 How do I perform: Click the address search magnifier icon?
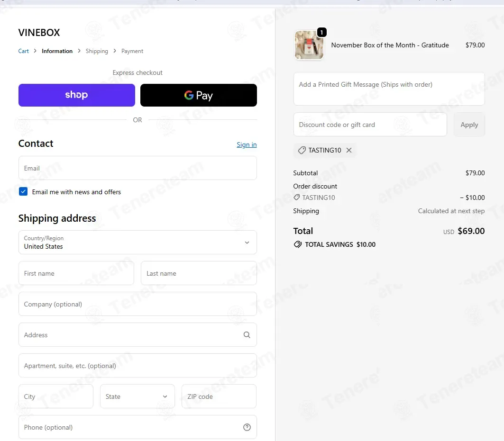coord(247,335)
